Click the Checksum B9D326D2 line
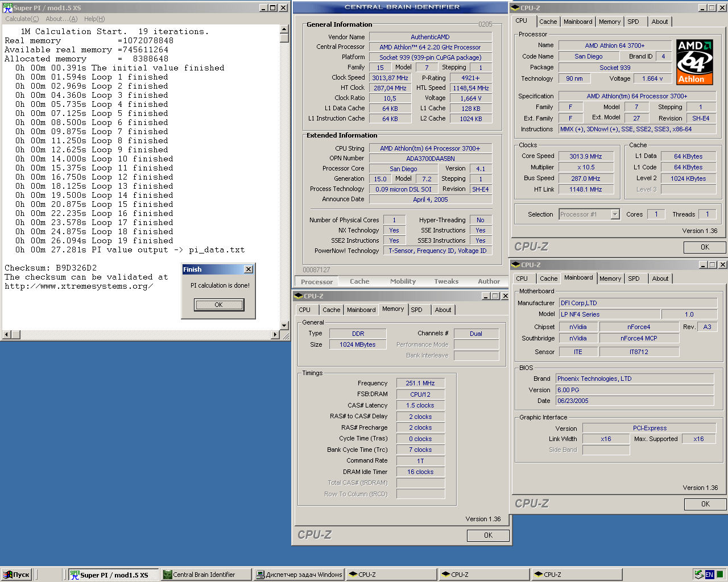Image resolution: width=728 pixels, height=582 pixels. 51,268
